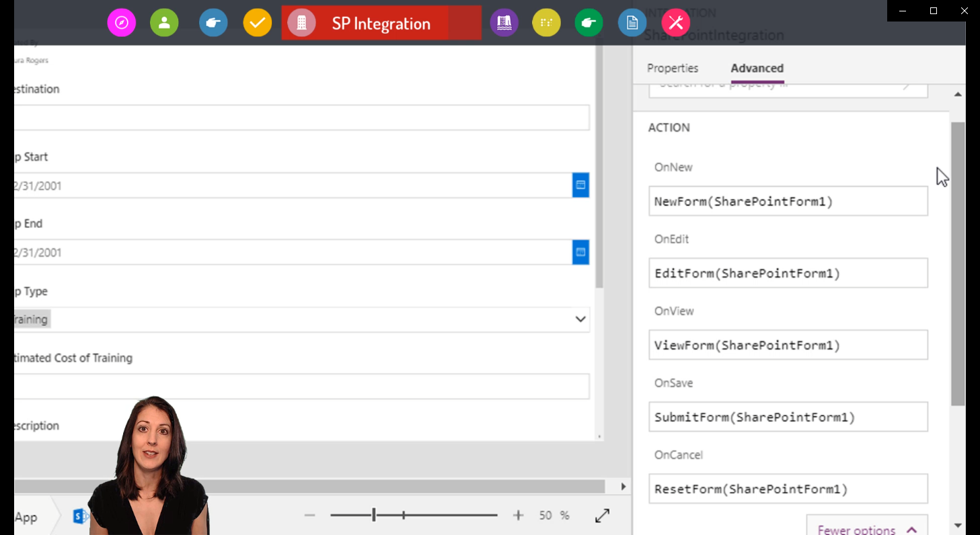Click the fit to window expand icon
The image size is (980, 535).
click(603, 516)
